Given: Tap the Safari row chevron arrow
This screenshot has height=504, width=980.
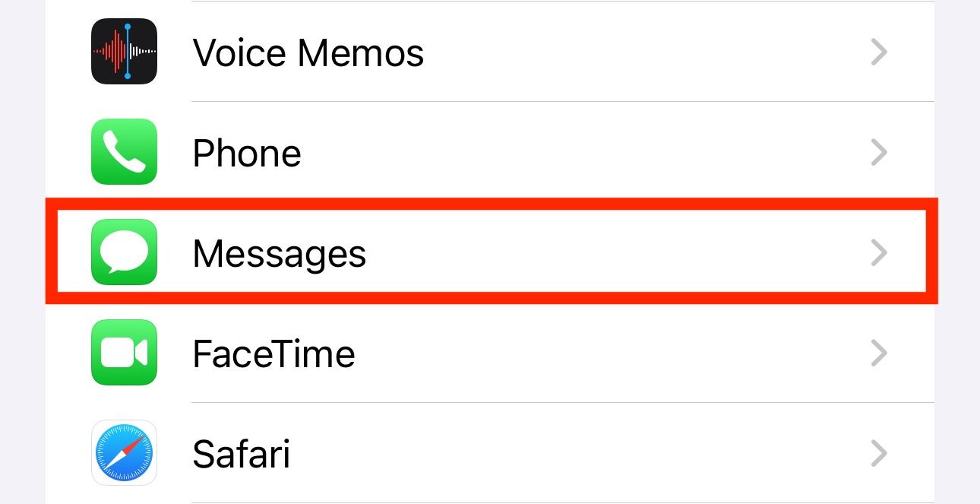Looking at the screenshot, I should (879, 453).
